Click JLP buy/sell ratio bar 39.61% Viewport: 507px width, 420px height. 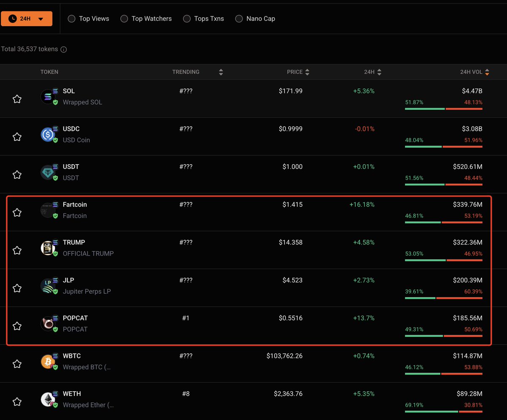(444, 298)
